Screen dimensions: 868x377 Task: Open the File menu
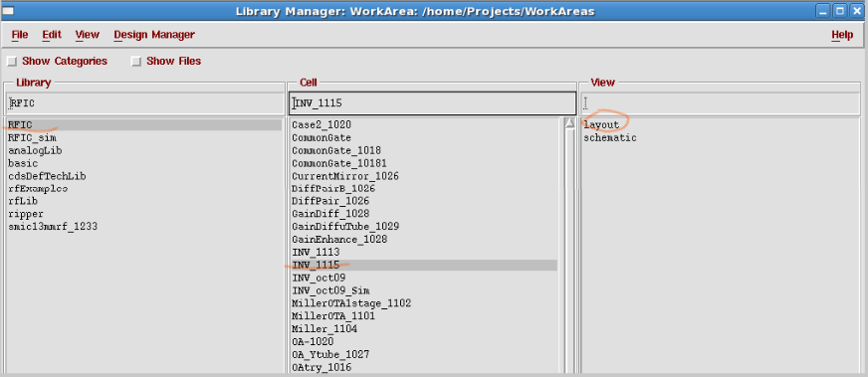coord(19,35)
